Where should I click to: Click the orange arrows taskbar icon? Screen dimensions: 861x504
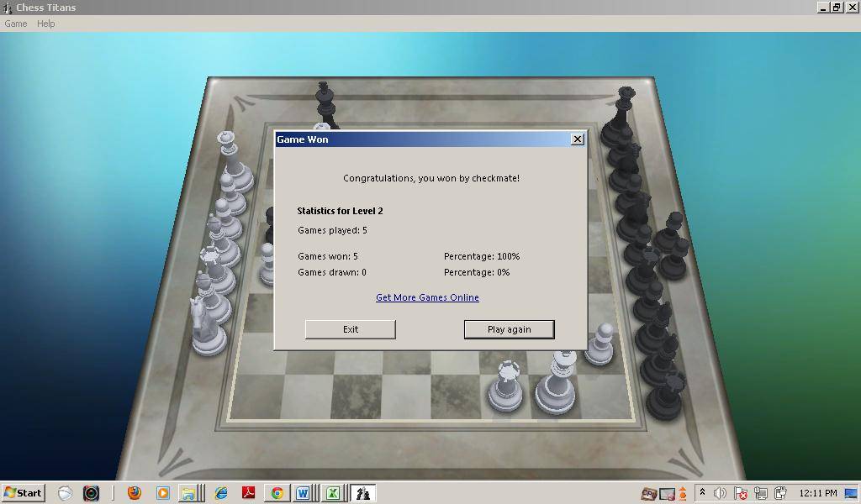coord(683,494)
